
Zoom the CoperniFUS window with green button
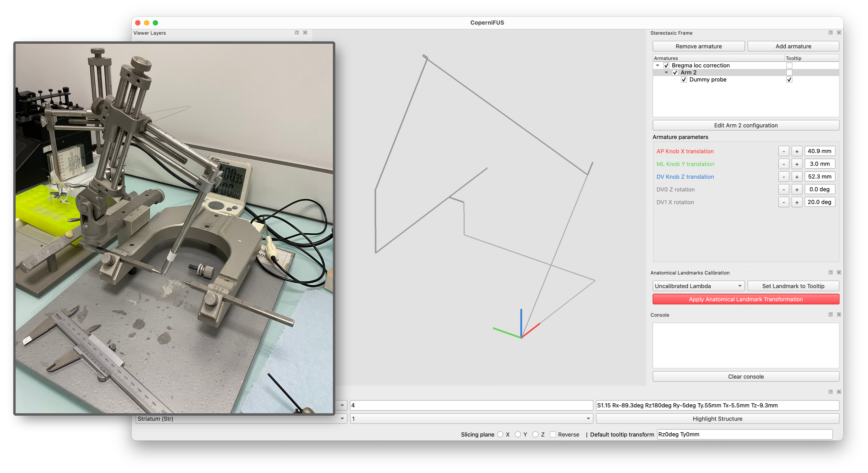point(155,22)
